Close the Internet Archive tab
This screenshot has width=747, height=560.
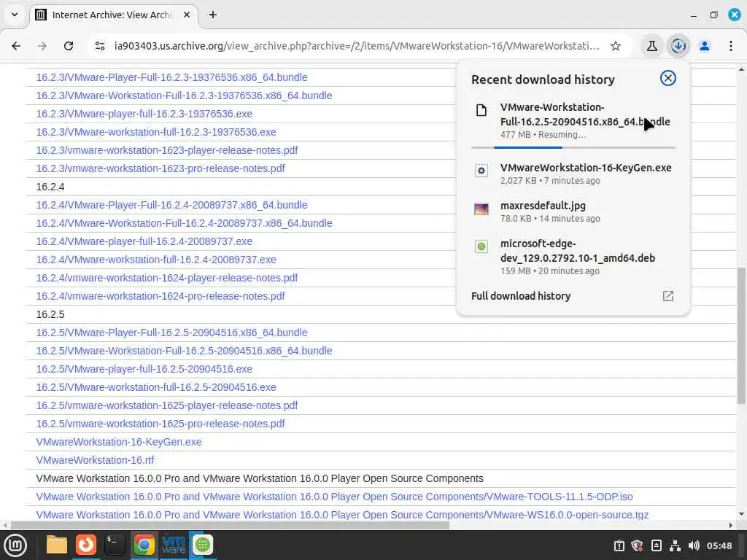coord(187,15)
